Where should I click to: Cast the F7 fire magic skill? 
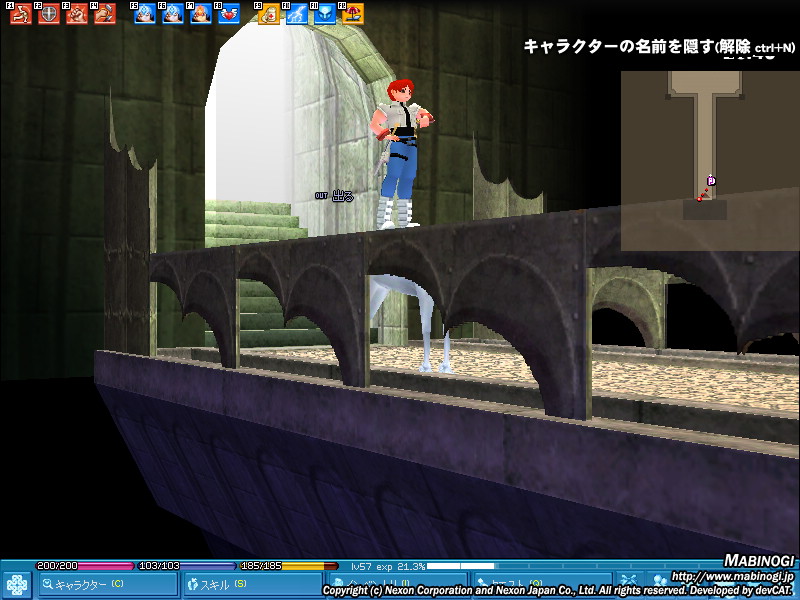(x=201, y=14)
